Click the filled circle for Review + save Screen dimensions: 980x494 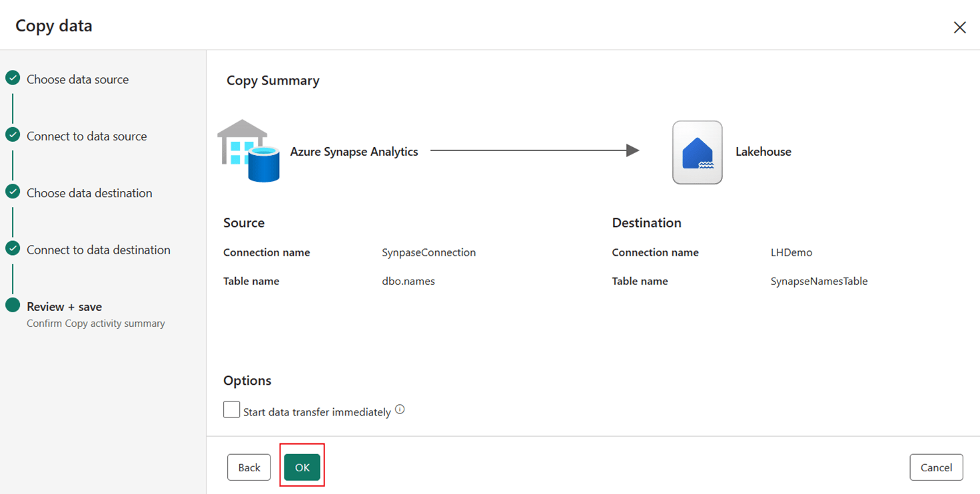pyautogui.click(x=13, y=306)
